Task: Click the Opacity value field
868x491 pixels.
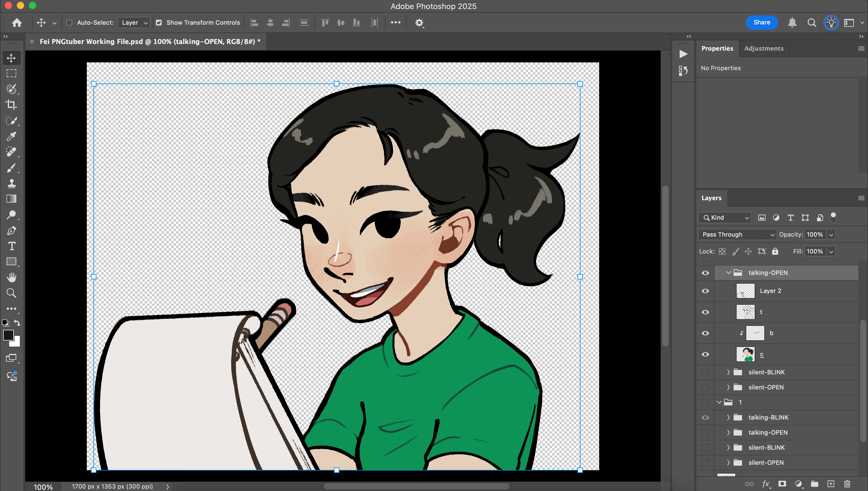Action: coord(814,234)
